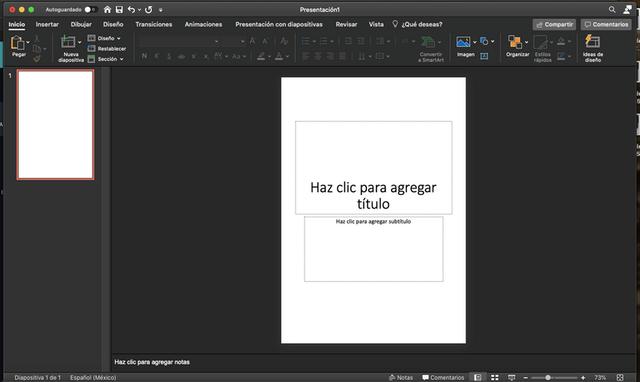Start slideshow from status bar icon
Screen dimensions: 640x382
511,378
